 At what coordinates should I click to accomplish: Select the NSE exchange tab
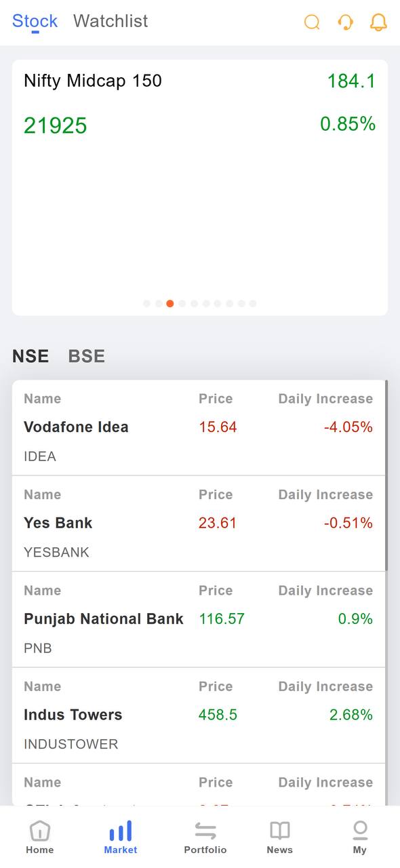coord(31,356)
